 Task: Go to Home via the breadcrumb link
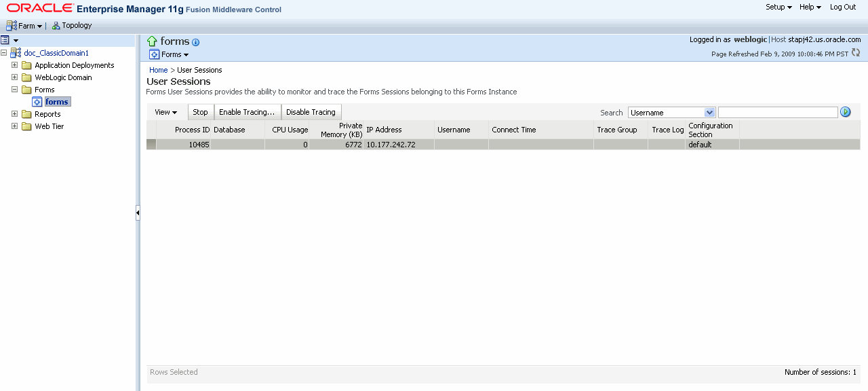pos(158,70)
